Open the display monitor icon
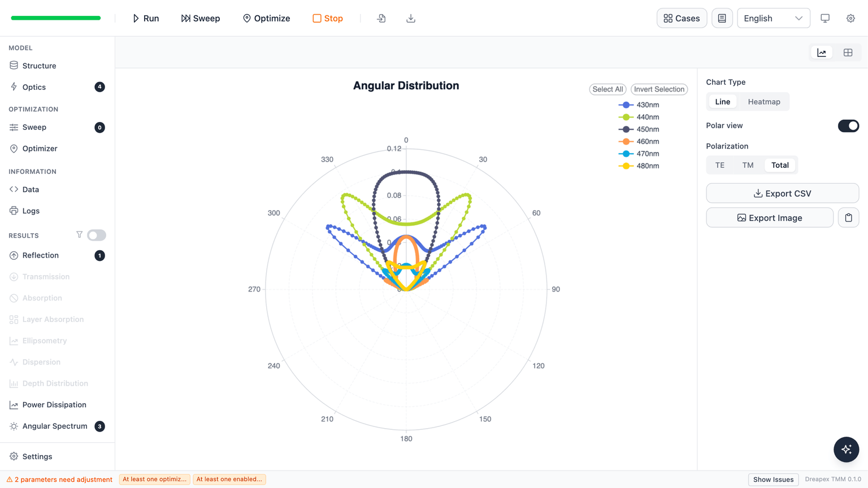Screen dimensions: 868x488 [825, 18]
